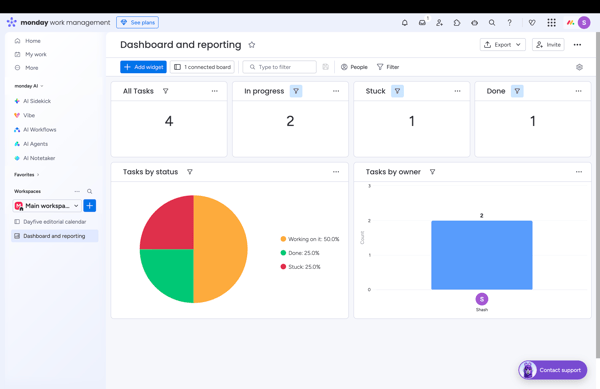600x389 pixels.
Task: Open Tasks by status widget menu
Action: coord(336,172)
